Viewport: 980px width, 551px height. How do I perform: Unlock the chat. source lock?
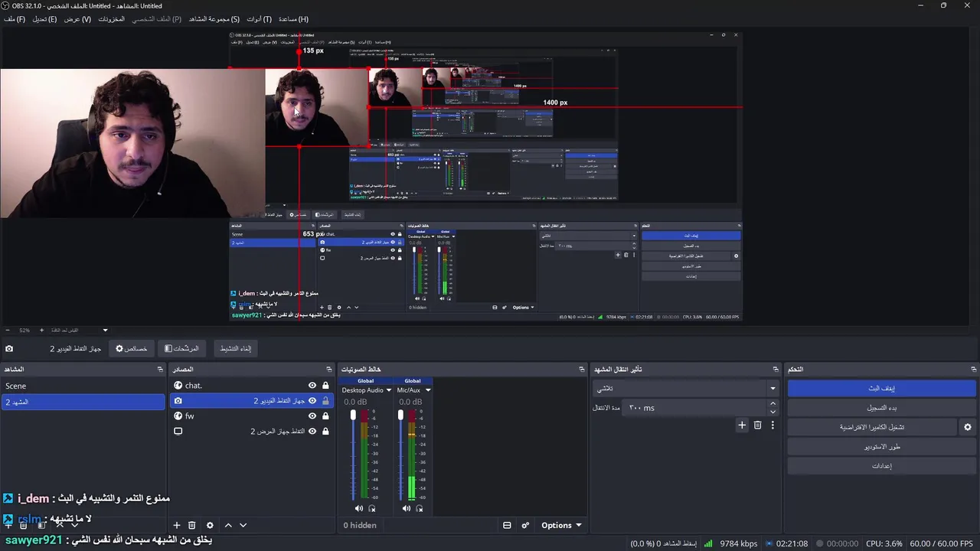(x=325, y=386)
